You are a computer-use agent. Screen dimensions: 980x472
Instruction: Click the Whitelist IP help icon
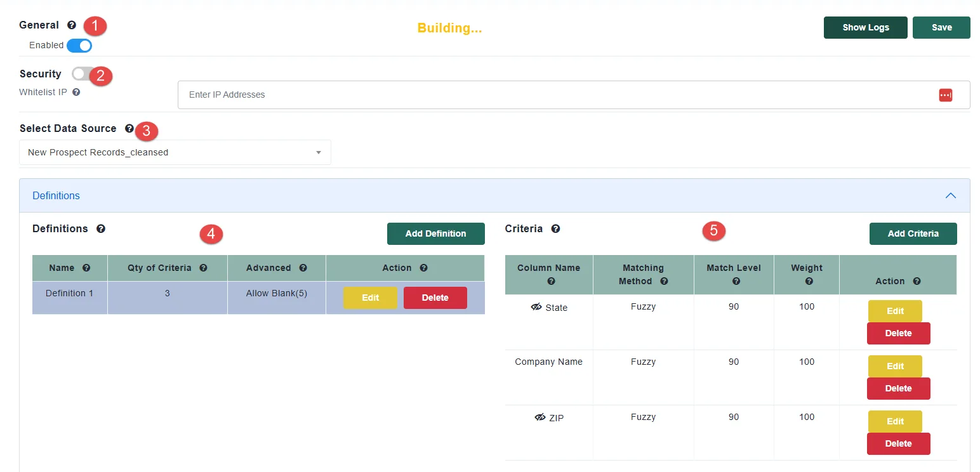(76, 92)
